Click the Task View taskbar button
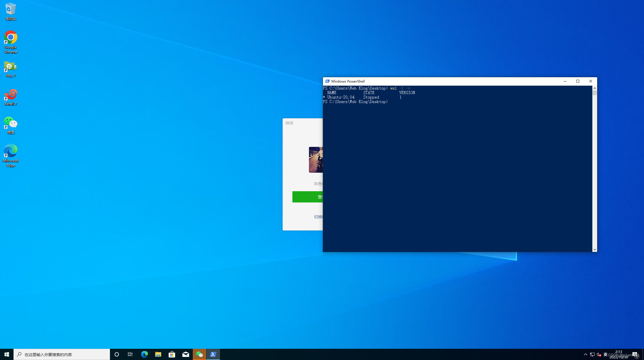Screen dimensions: 644x360 (130, 354)
